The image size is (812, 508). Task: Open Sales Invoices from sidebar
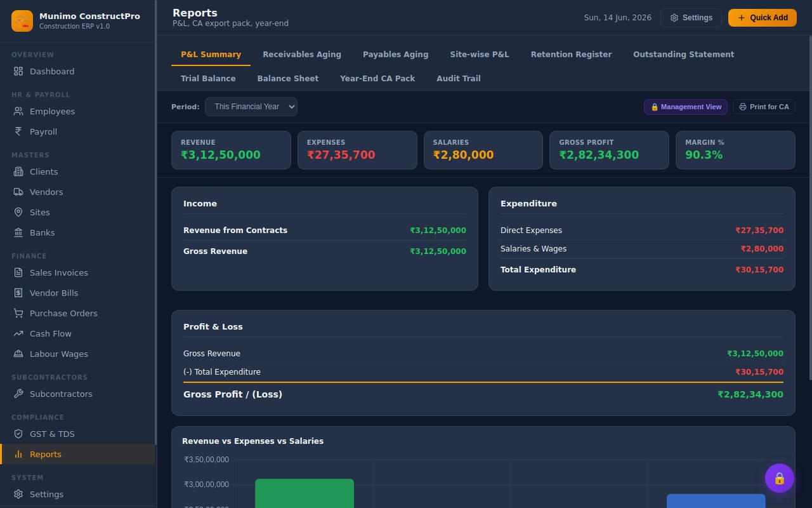point(78,272)
